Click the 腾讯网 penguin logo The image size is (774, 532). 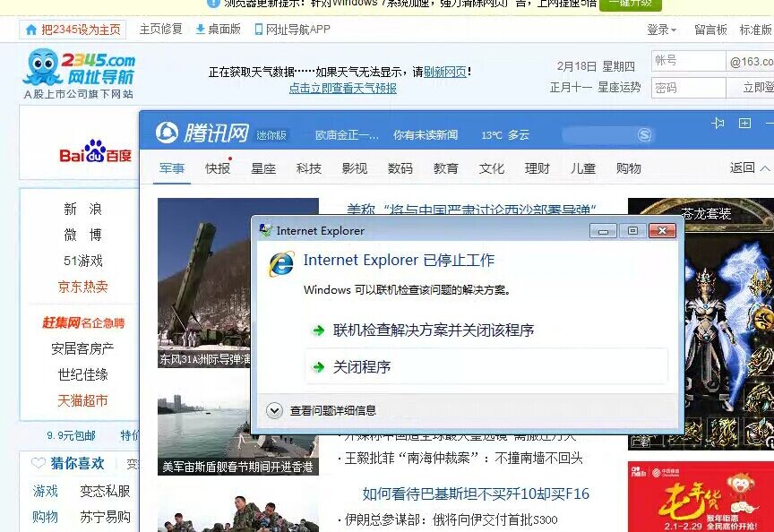(167, 133)
